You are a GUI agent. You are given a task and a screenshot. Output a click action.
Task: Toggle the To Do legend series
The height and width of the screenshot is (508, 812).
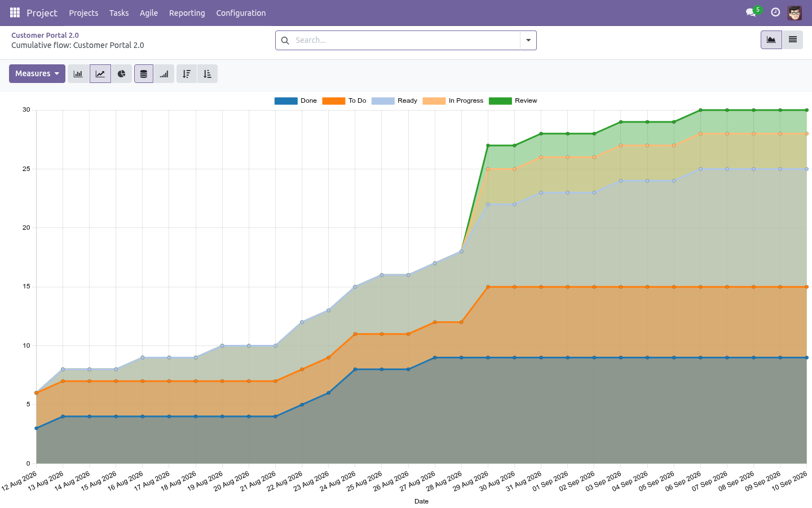pos(344,101)
